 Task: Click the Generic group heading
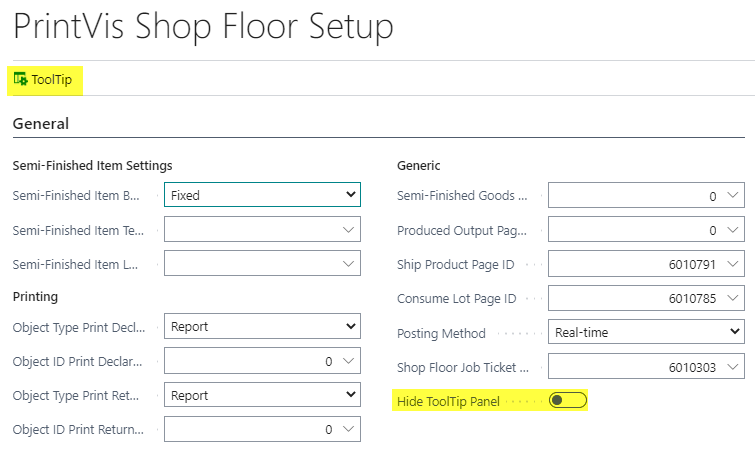(418, 166)
